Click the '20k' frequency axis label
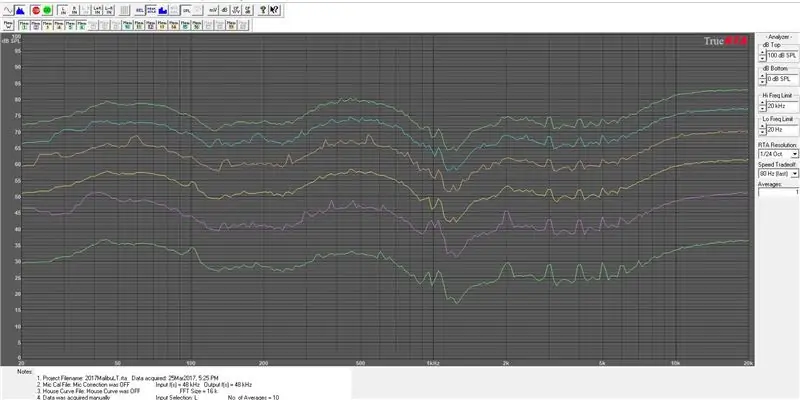Viewport: 800px width, 400px height. [748, 363]
